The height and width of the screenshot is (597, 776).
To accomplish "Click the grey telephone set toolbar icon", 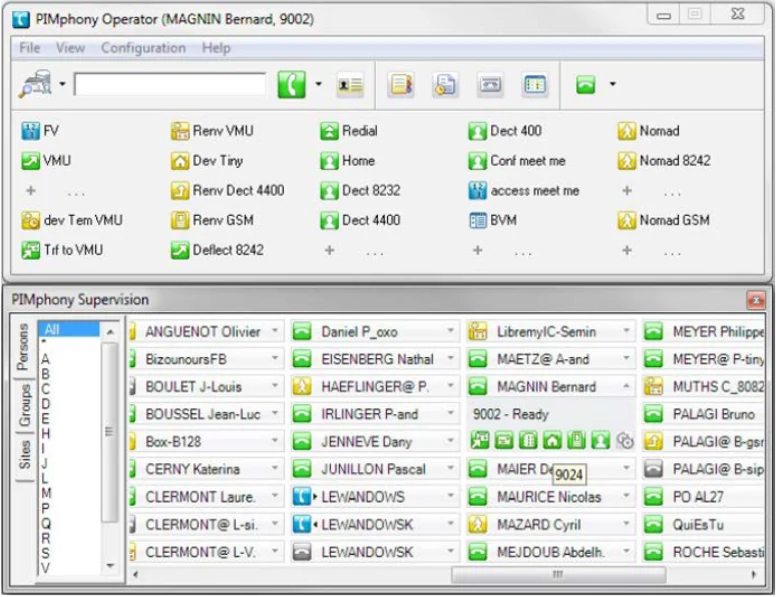I will click(x=490, y=85).
